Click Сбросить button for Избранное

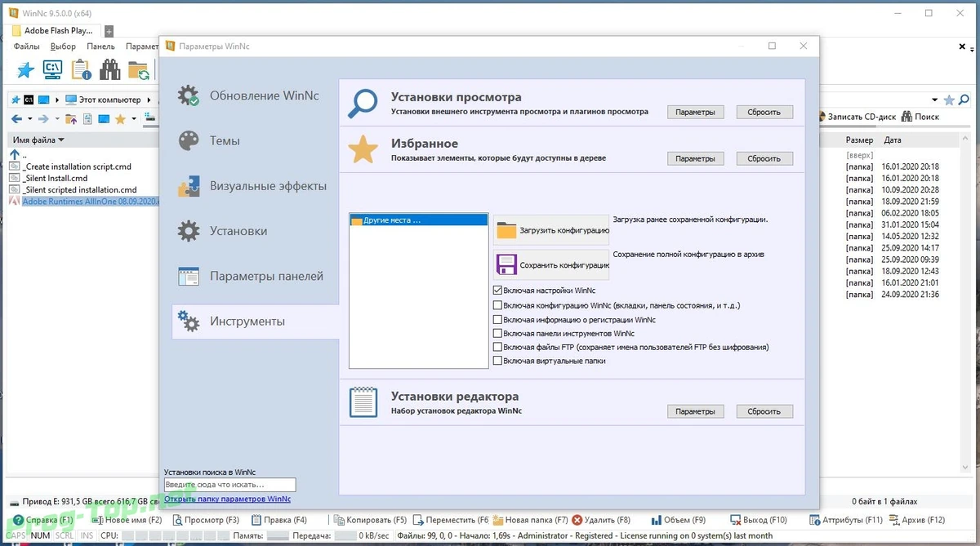point(764,158)
